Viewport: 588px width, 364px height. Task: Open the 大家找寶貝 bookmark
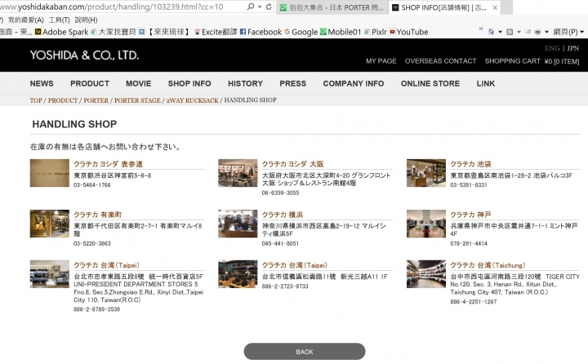pos(114,32)
